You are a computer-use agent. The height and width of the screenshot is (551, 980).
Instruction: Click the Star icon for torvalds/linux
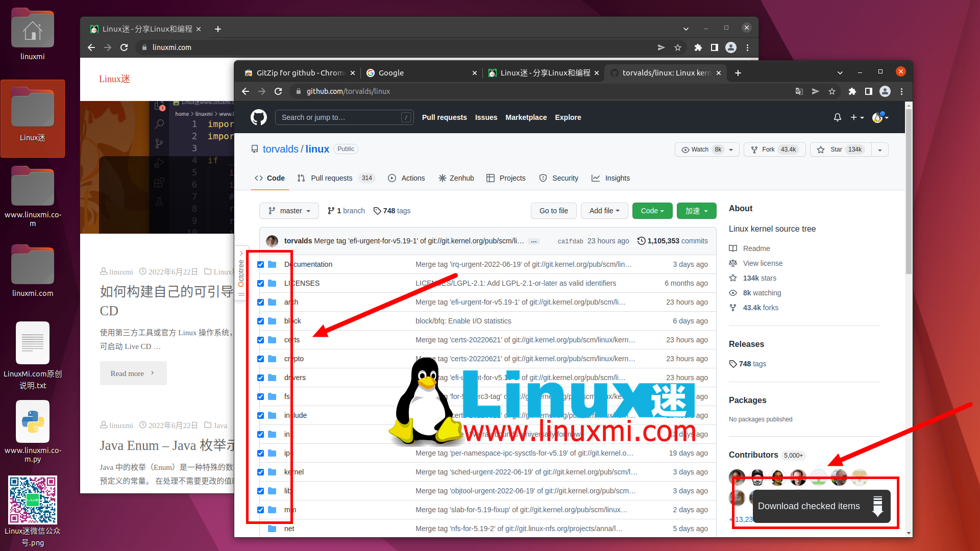point(821,149)
